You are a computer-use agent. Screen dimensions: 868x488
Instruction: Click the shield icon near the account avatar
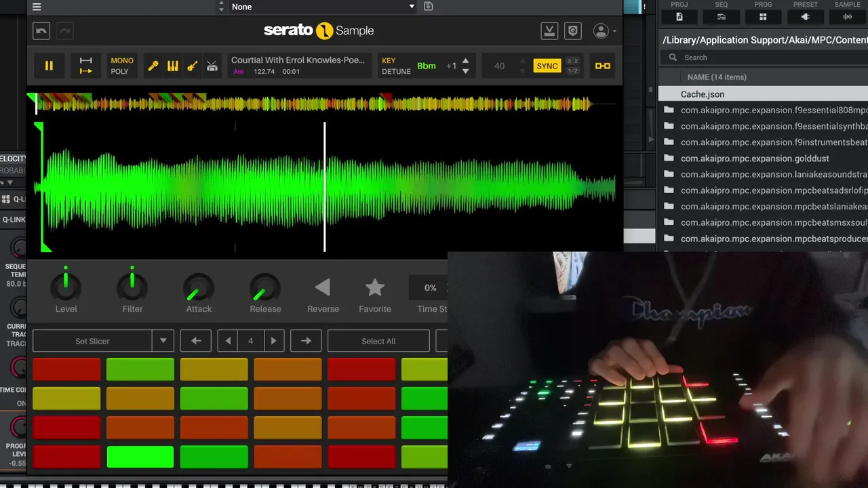pyautogui.click(x=573, y=30)
